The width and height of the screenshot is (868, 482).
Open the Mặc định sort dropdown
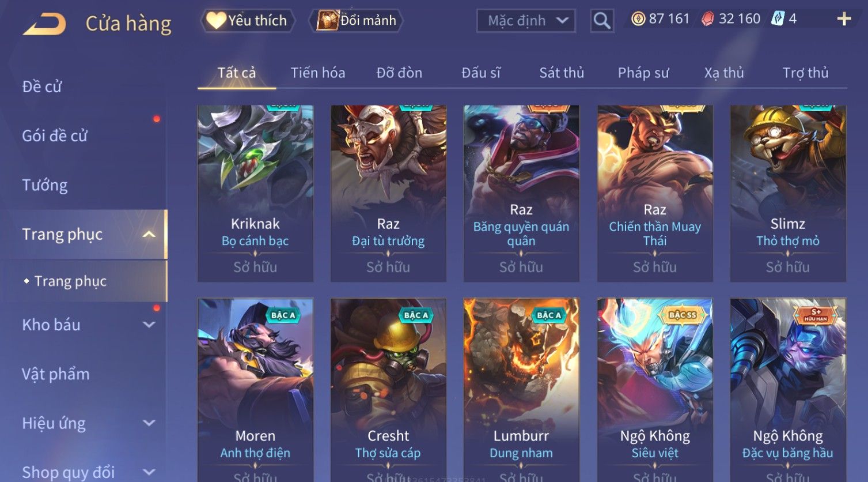pyautogui.click(x=526, y=21)
